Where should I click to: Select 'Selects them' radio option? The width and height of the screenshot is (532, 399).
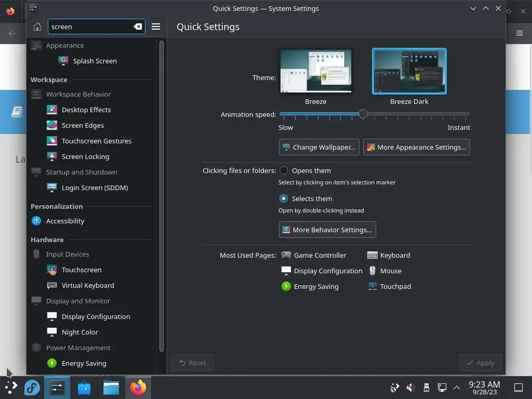coord(283,199)
